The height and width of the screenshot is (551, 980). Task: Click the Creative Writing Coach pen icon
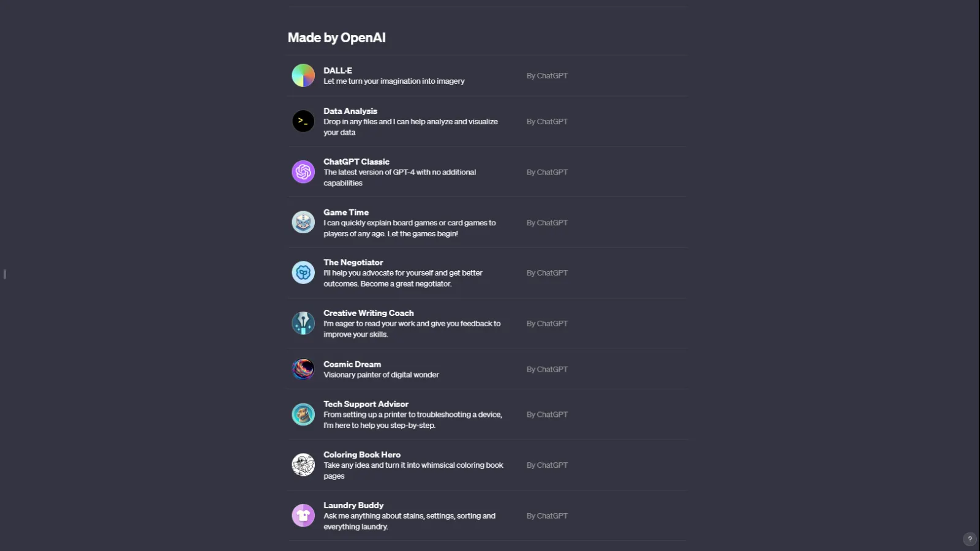pos(303,323)
